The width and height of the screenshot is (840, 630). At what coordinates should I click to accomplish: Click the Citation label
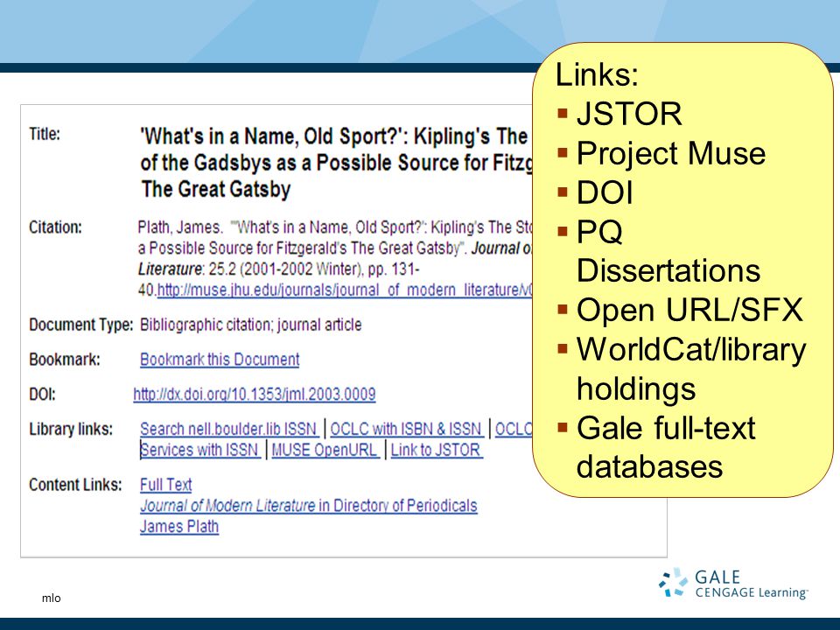point(56,227)
